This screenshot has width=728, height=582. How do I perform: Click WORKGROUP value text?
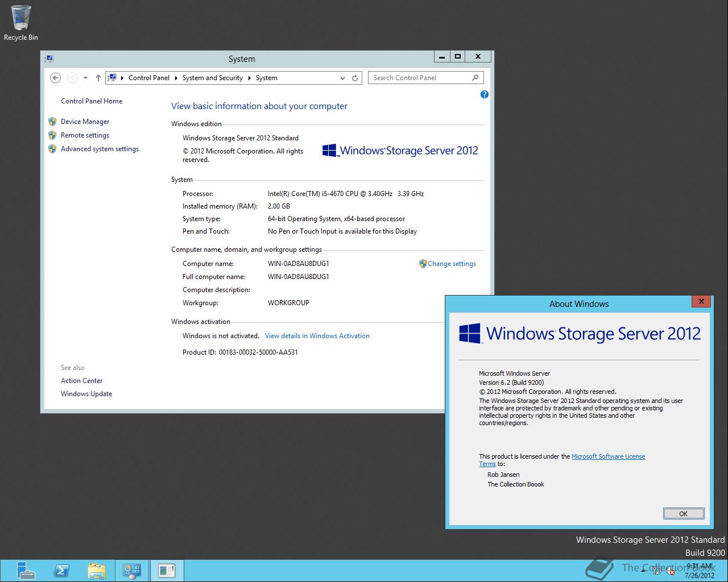288,303
